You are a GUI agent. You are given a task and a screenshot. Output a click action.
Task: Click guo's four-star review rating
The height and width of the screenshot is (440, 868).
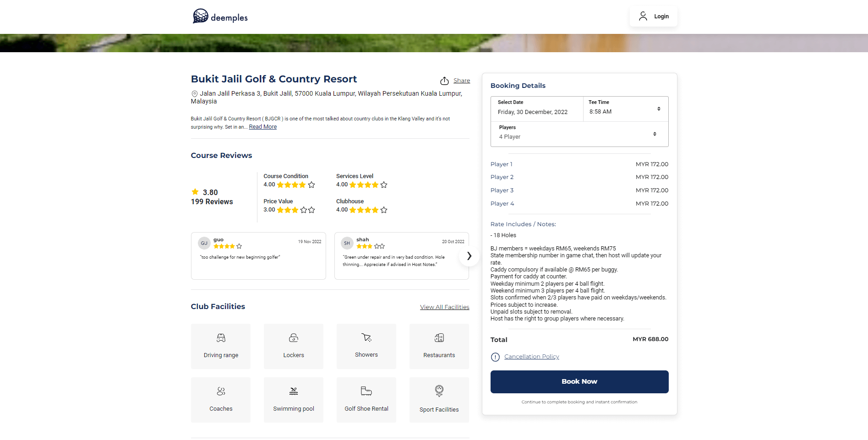[228, 246]
